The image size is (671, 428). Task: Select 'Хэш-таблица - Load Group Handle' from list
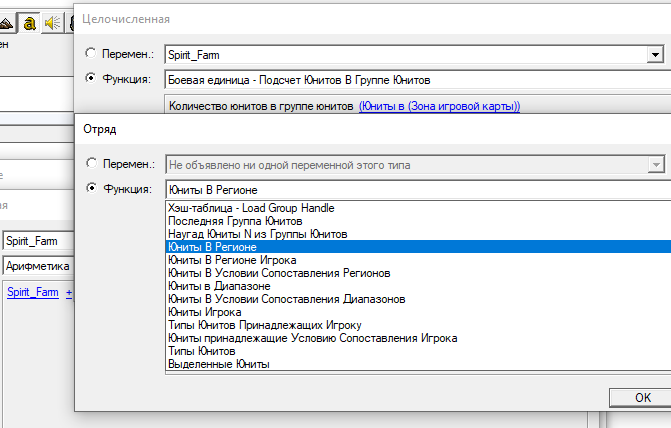(x=251, y=208)
